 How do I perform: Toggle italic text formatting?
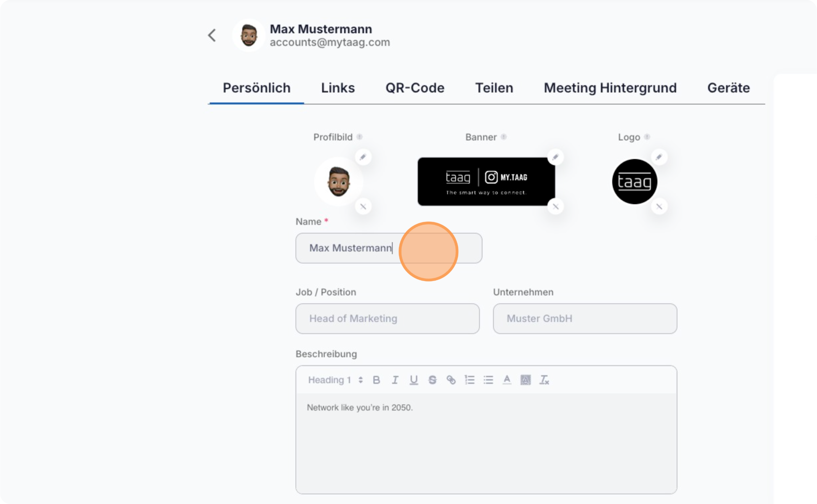pyautogui.click(x=395, y=380)
